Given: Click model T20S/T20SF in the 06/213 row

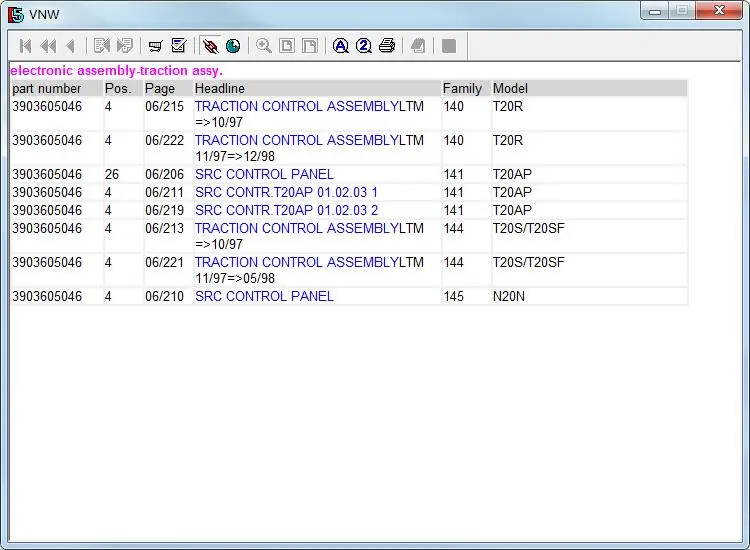Looking at the screenshot, I should tap(529, 228).
